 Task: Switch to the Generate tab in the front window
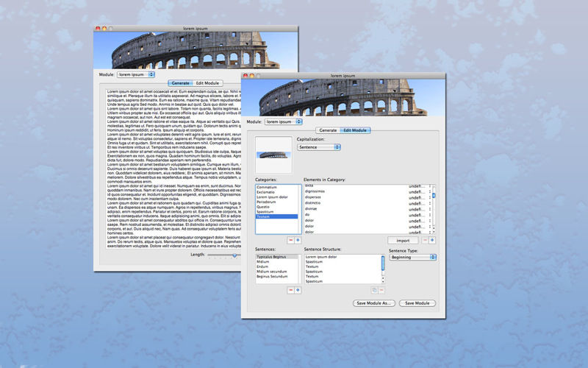tap(328, 130)
